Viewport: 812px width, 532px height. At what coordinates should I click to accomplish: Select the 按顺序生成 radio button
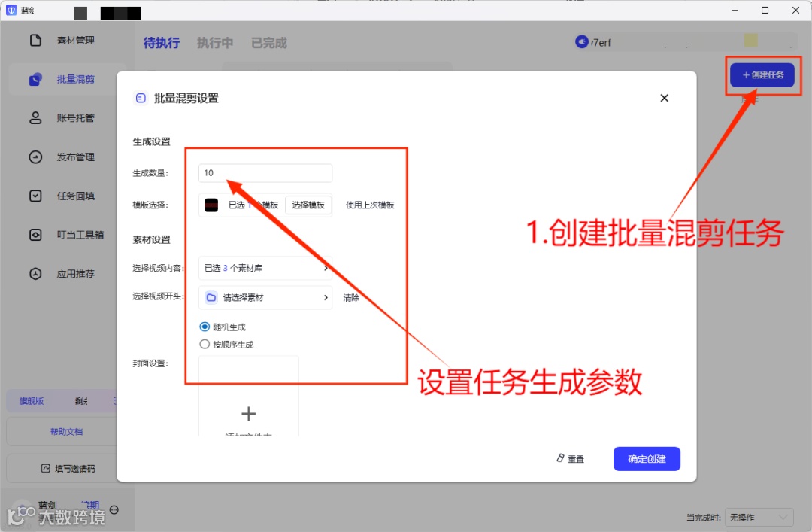point(205,345)
